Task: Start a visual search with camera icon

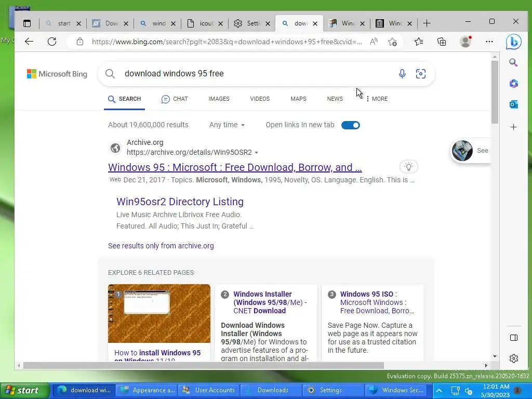Action: [x=421, y=74]
